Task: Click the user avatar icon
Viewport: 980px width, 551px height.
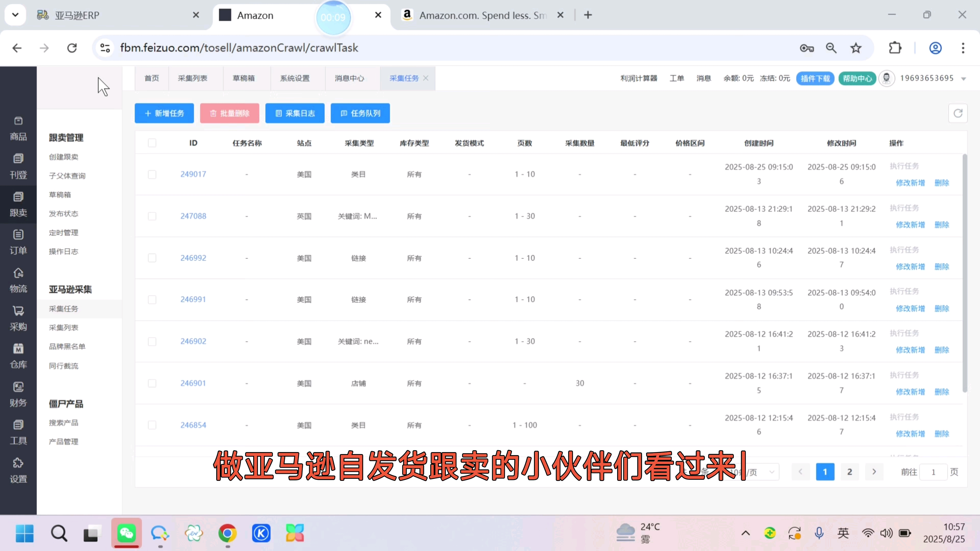Action: click(886, 78)
